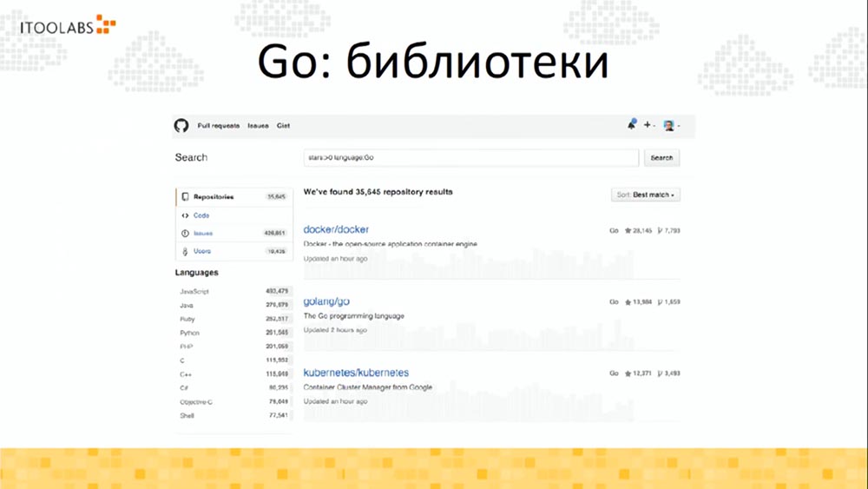Go to Pull requests
Viewport: 868px width, 489px height.
219,126
